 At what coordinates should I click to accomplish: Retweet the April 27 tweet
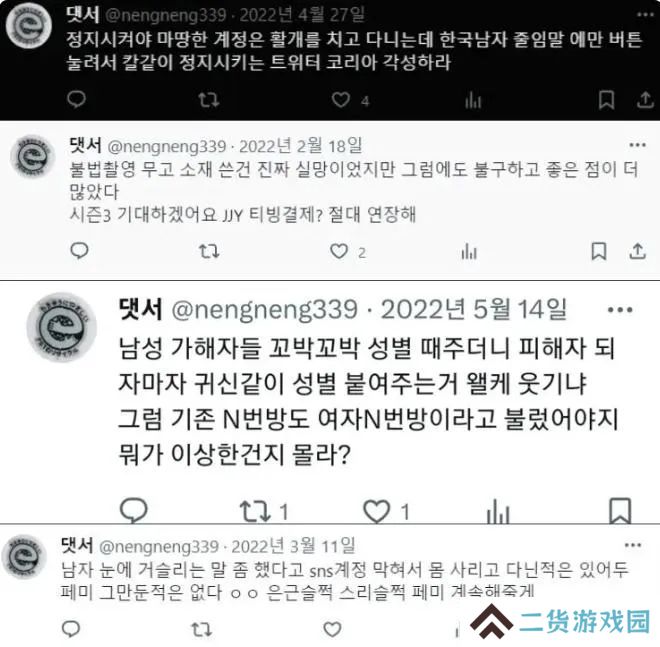209,100
